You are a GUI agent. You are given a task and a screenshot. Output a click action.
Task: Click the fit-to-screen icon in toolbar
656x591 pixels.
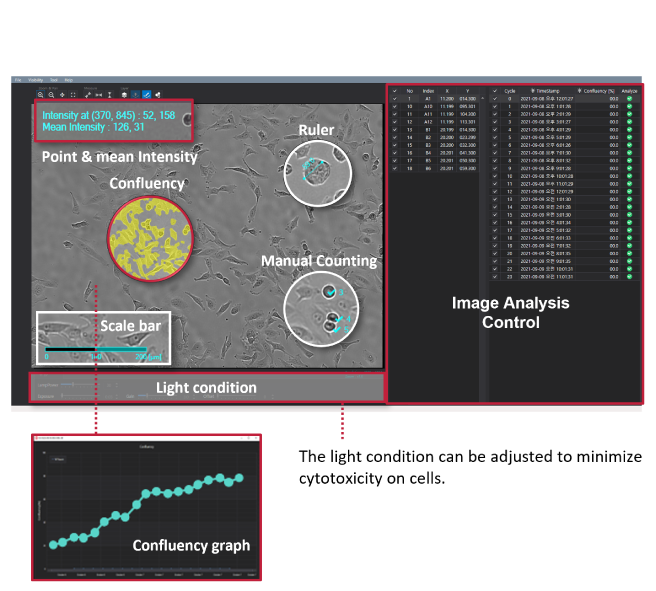pyautogui.click(x=73, y=93)
